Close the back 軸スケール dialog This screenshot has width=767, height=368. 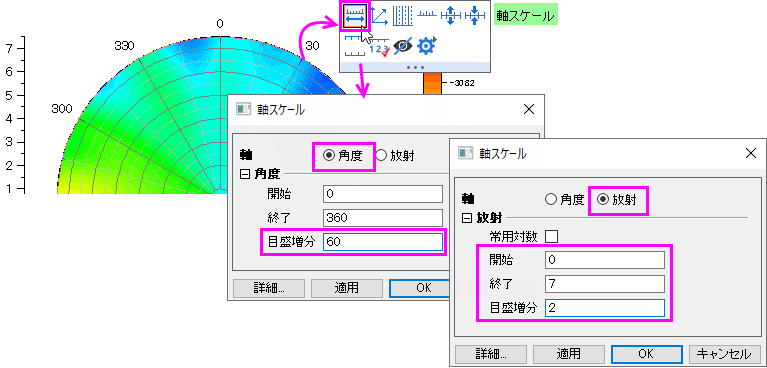529,110
